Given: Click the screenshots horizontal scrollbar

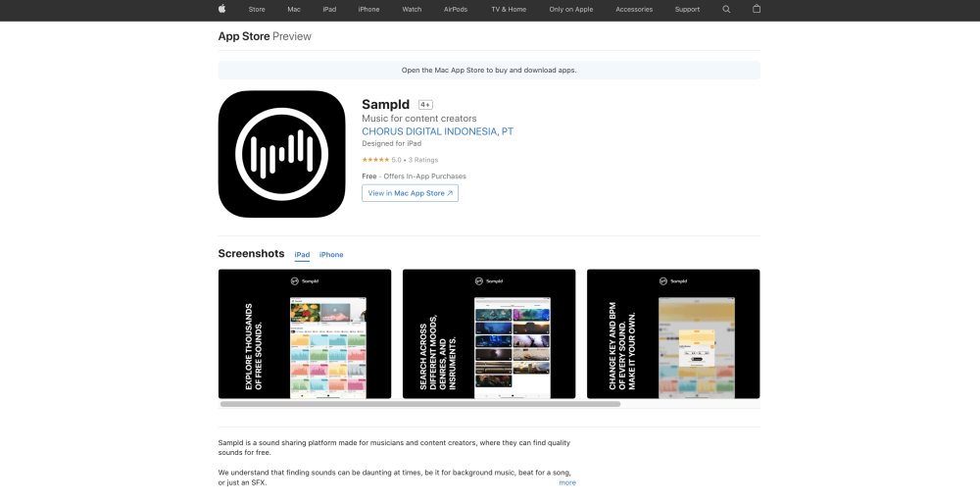Looking at the screenshot, I should pyautogui.click(x=420, y=404).
